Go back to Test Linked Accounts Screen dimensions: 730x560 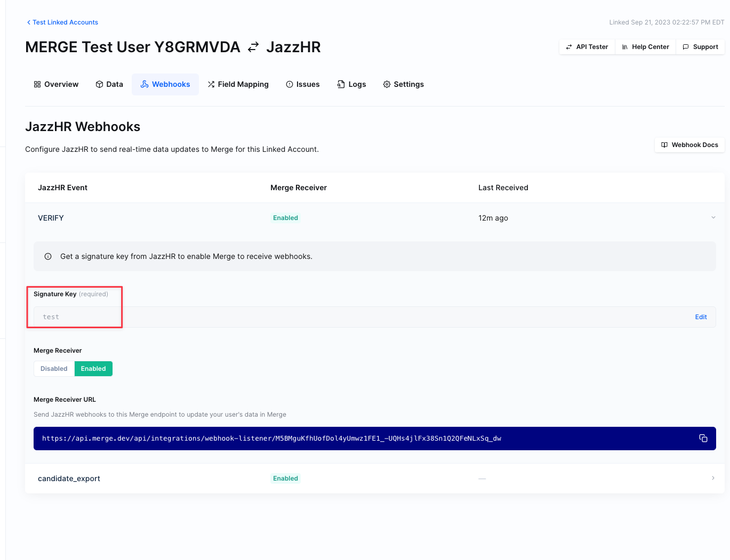coord(62,22)
